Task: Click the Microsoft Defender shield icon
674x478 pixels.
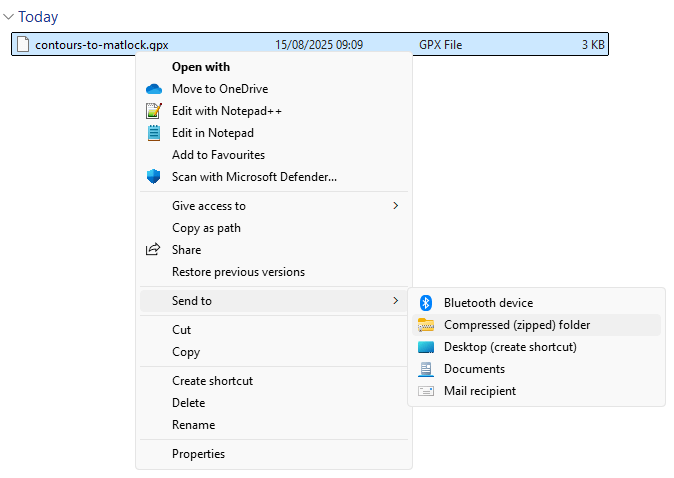Action: pos(153,177)
